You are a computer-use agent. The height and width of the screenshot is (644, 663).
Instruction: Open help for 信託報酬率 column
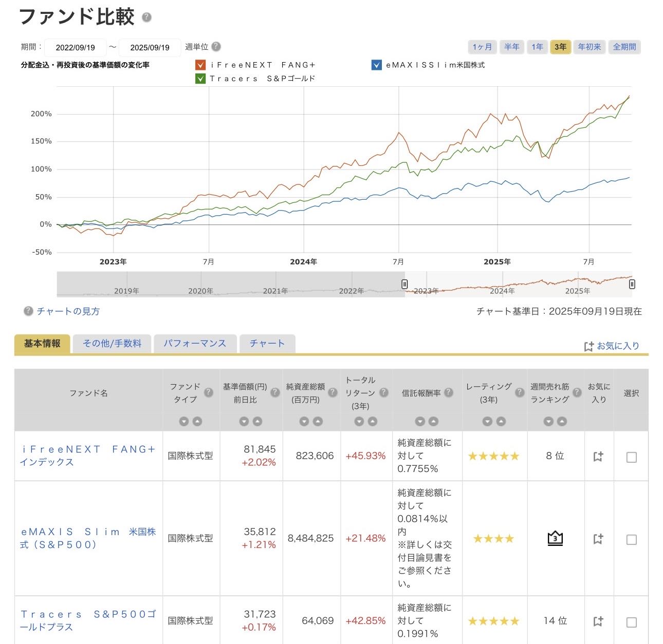449,393
